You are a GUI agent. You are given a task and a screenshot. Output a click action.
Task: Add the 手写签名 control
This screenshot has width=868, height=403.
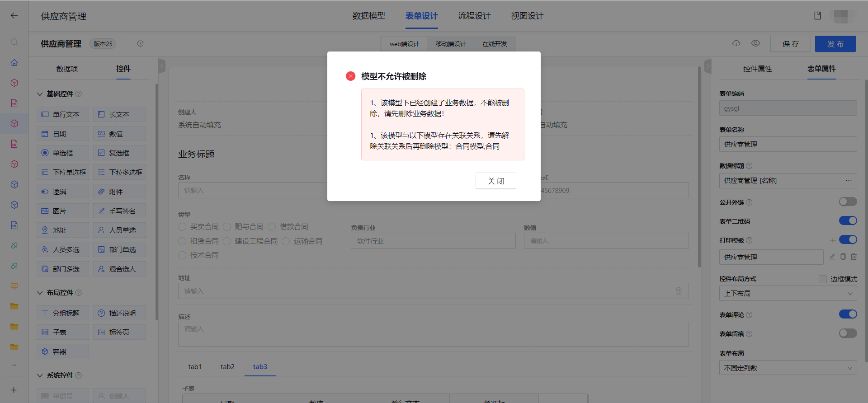119,211
